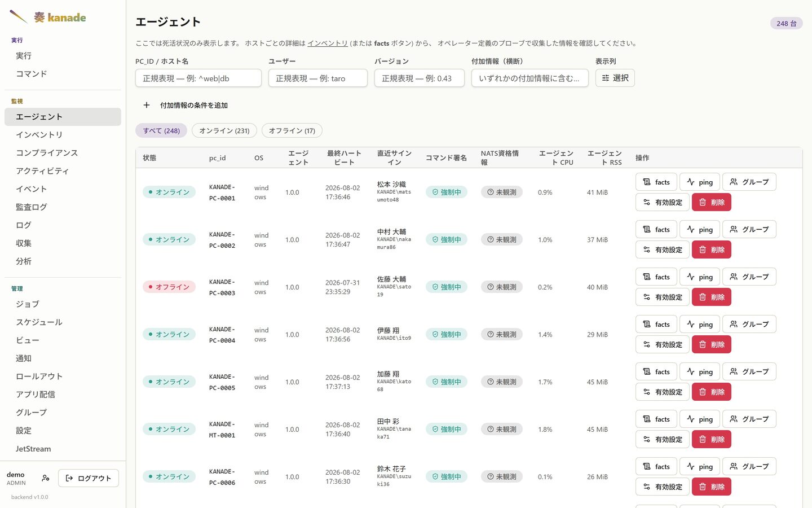This screenshot has width=812, height=508.
Task: Open user settings icon next to demo
Action: coord(46,478)
